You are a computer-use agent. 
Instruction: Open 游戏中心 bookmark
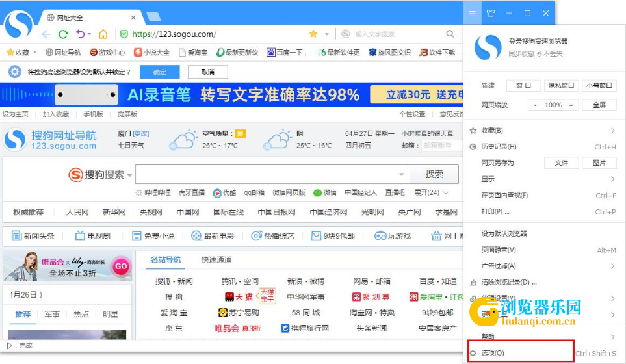(x=107, y=52)
